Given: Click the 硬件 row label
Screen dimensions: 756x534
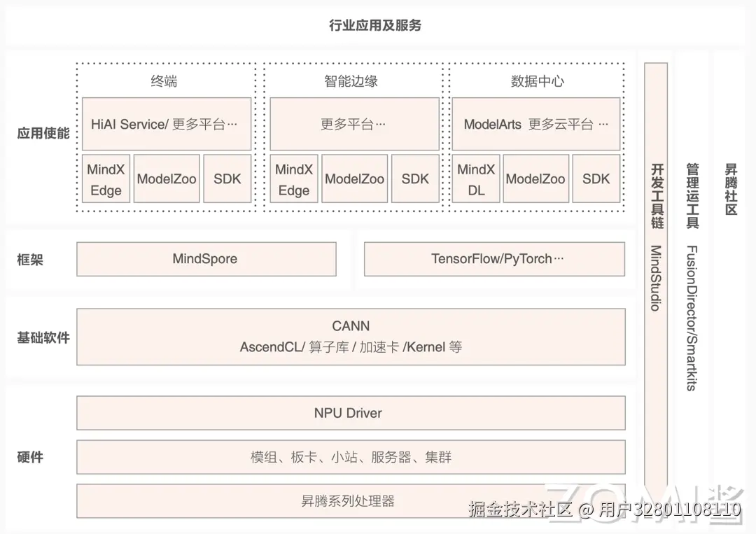Looking at the screenshot, I should click(x=30, y=457).
